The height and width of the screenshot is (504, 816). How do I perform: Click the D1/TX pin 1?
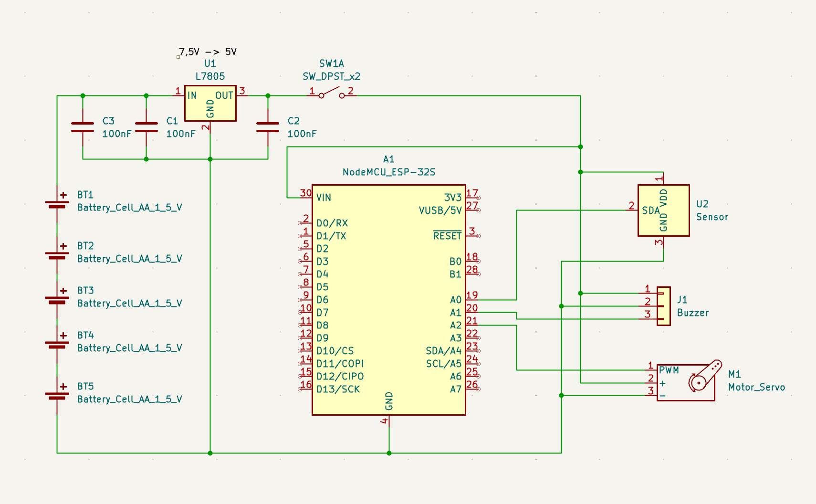(x=305, y=235)
